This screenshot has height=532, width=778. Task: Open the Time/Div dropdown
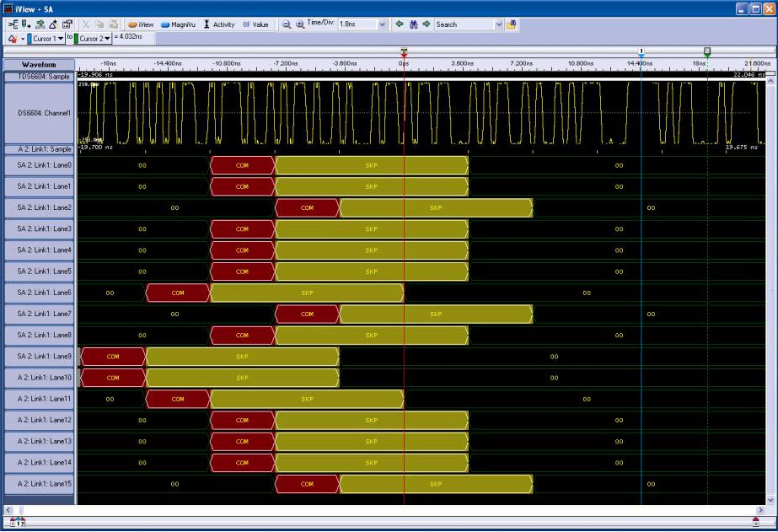(x=383, y=24)
